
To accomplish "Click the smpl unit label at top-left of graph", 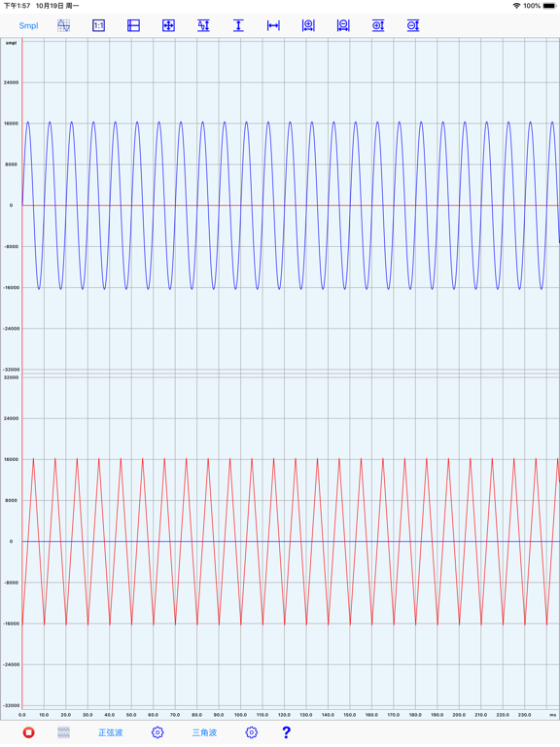I will click(x=11, y=43).
